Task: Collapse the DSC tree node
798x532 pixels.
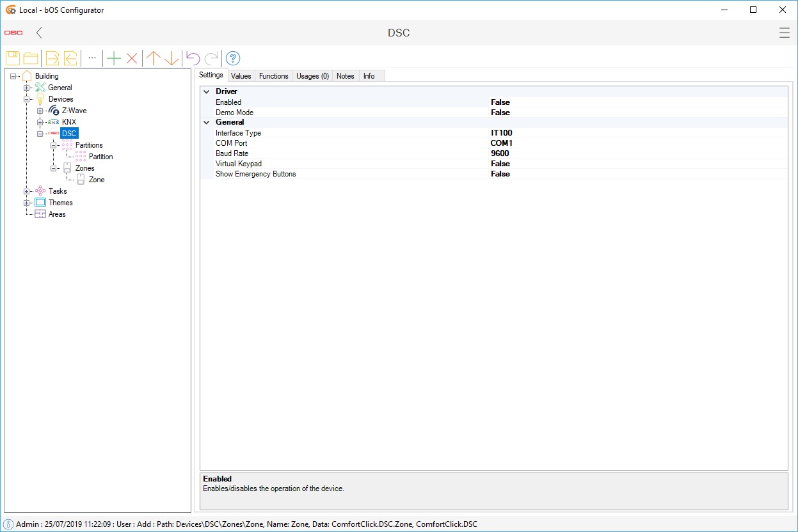Action: click(40, 134)
